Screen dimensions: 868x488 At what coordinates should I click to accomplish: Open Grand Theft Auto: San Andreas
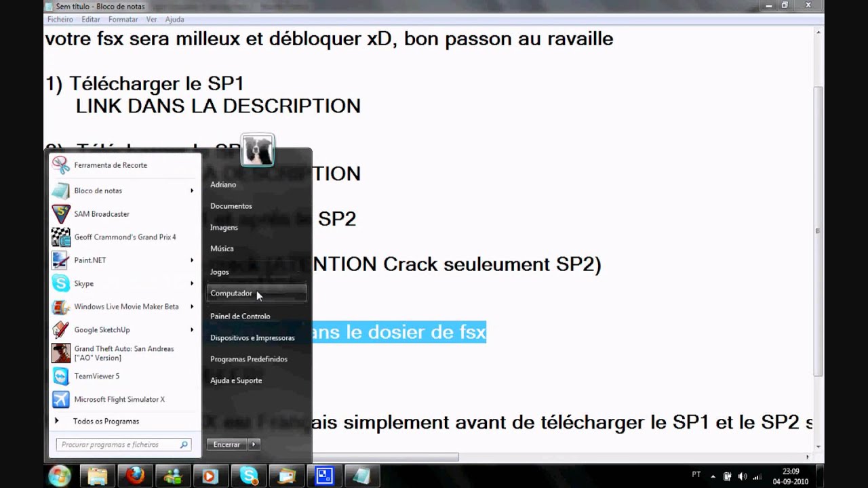click(x=125, y=353)
